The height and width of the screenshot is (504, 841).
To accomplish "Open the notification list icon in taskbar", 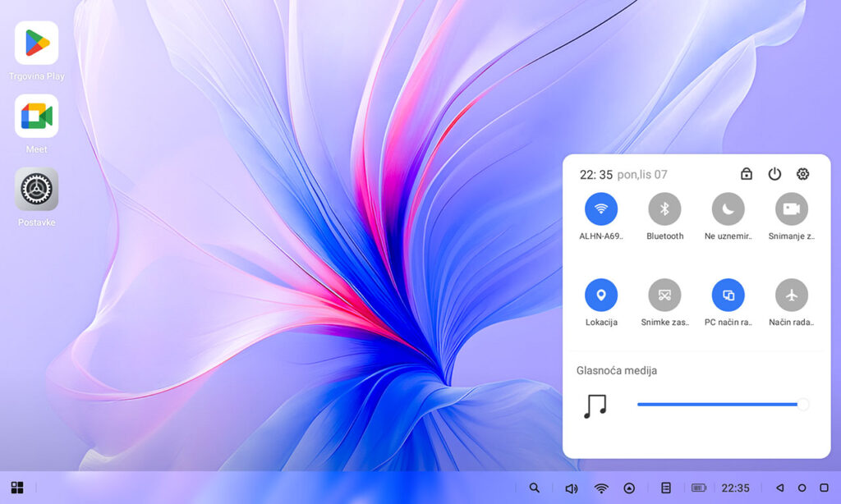I will [x=666, y=488].
